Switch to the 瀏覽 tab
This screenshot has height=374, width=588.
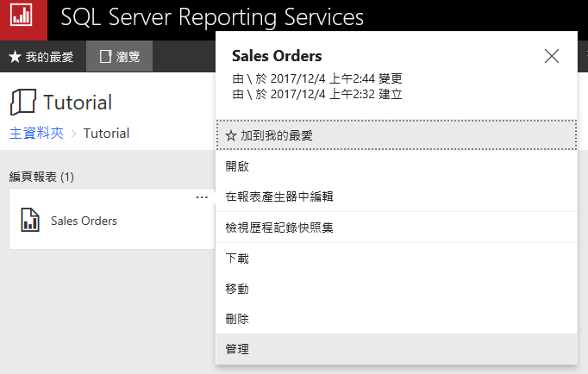[x=120, y=57]
